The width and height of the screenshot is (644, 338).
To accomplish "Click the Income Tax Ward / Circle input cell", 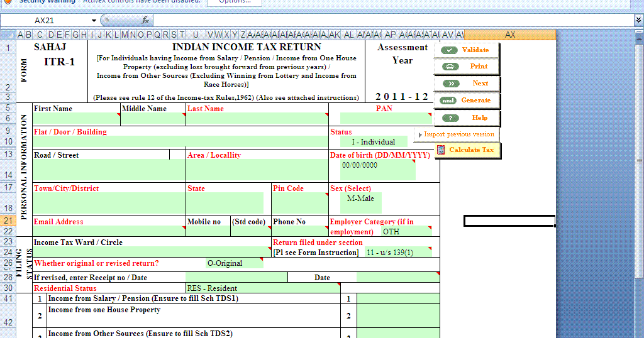I will click(x=152, y=252).
